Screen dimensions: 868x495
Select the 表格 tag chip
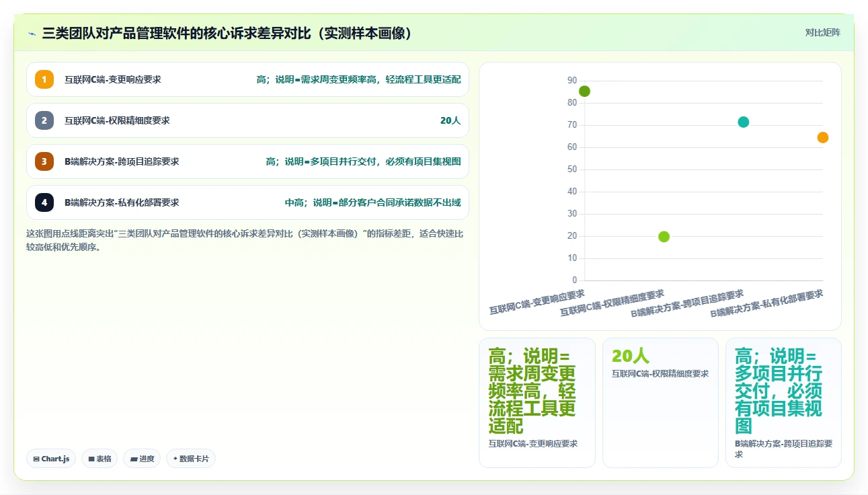pyautogui.click(x=100, y=459)
